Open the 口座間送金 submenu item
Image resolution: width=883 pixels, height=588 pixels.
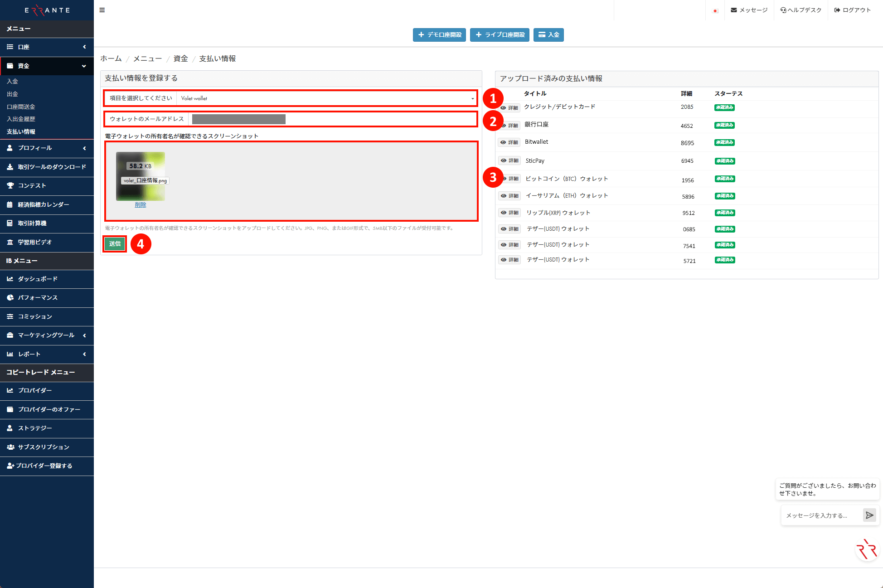click(x=21, y=107)
